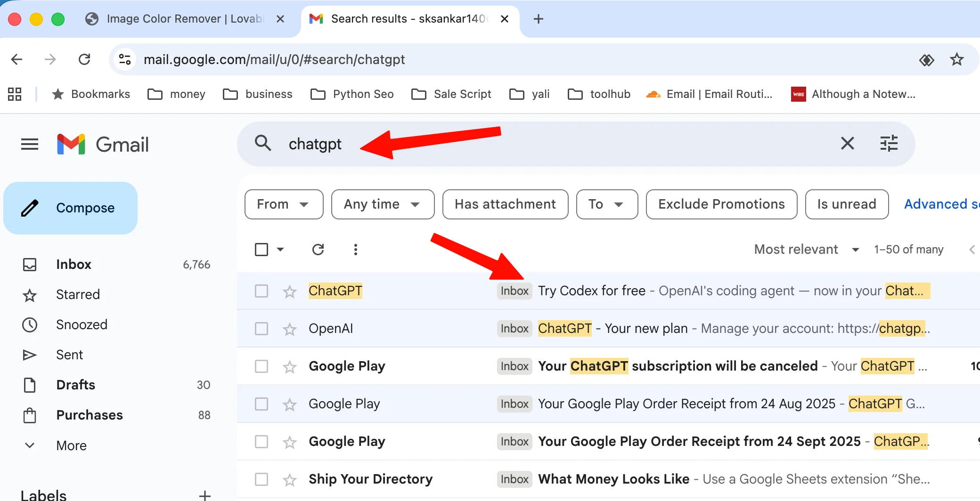
Task: Clear the search query with the X icon
Action: (x=847, y=144)
